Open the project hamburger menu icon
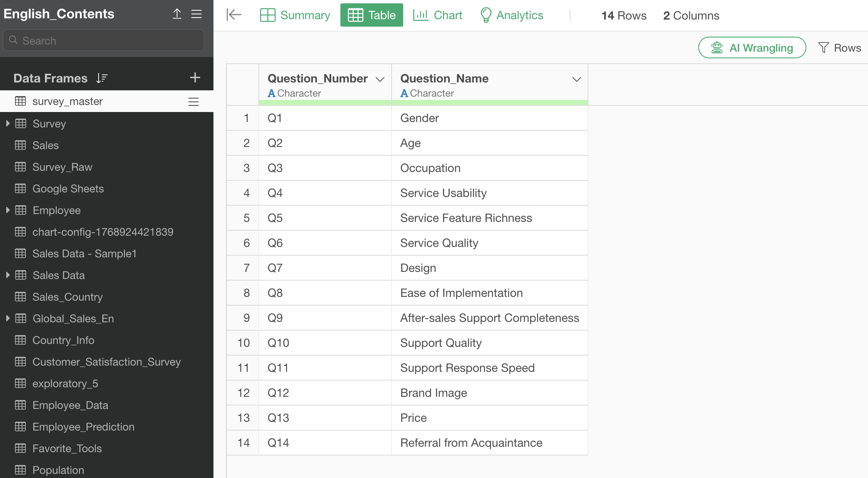Image resolution: width=868 pixels, height=478 pixels. click(196, 14)
